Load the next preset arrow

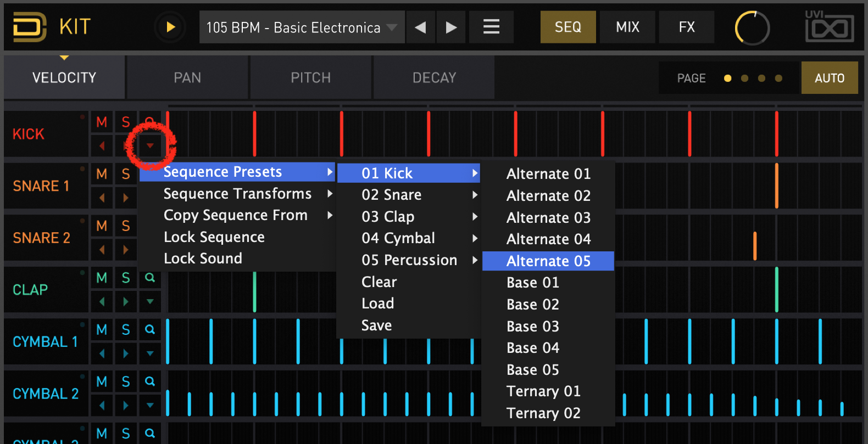[x=451, y=27]
